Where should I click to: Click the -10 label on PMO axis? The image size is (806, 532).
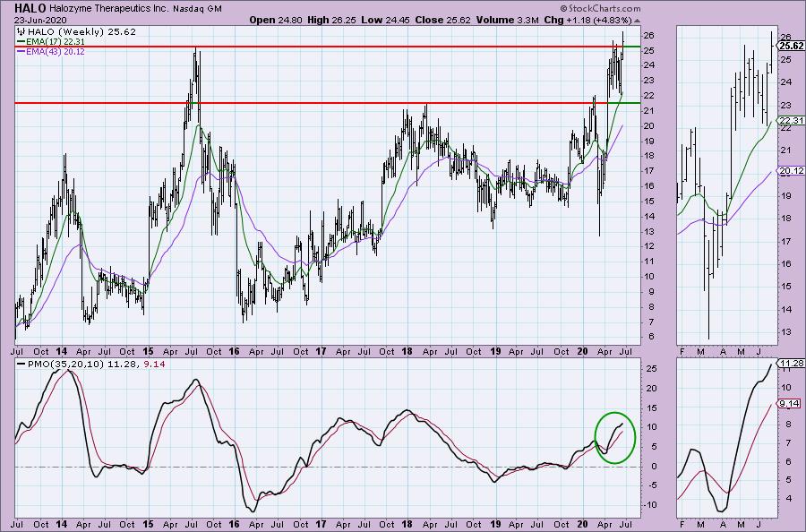click(x=650, y=505)
